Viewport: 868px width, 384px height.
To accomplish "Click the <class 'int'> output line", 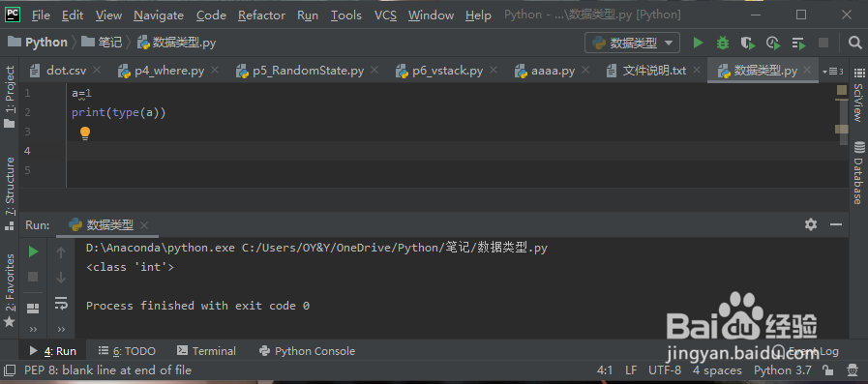I will [130, 267].
